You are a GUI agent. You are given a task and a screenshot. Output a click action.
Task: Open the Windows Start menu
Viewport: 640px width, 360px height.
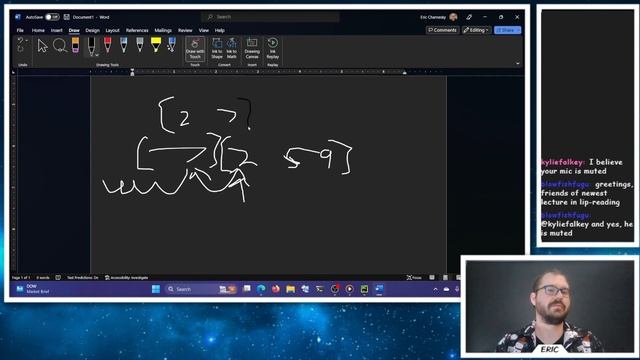point(156,289)
